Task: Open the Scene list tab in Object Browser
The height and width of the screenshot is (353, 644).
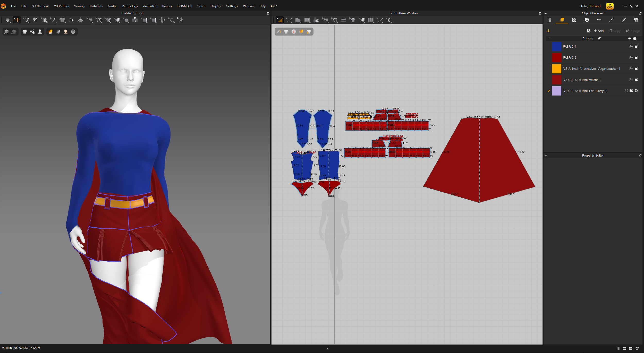Action: 549,20
